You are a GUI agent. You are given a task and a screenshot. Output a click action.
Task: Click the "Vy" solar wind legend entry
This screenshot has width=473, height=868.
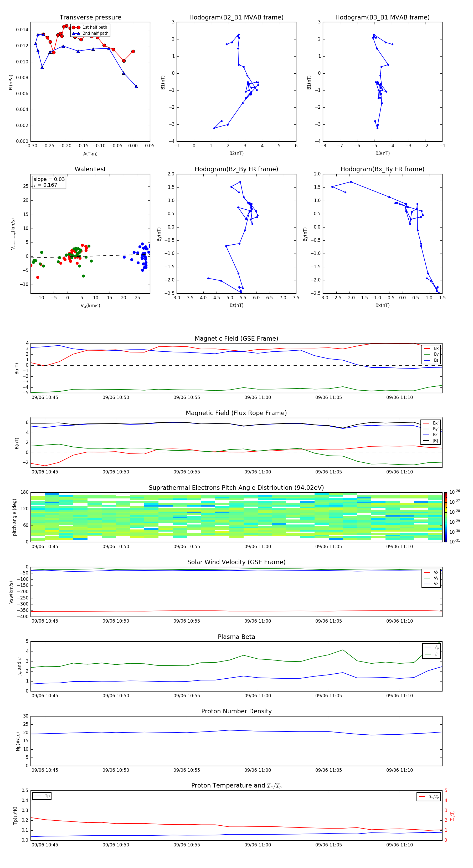(431, 578)
